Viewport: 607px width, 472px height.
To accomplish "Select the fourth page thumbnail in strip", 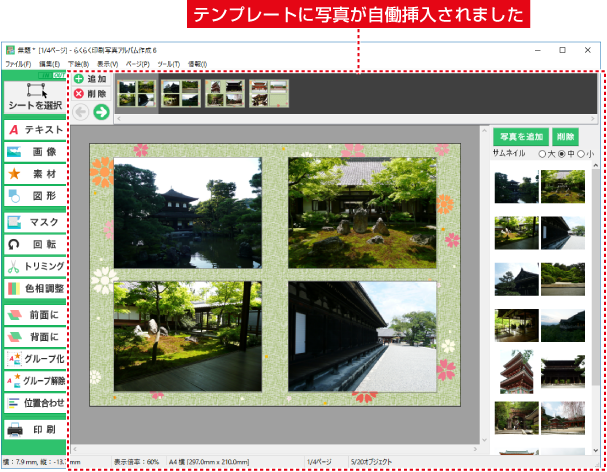I will [270, 94].
